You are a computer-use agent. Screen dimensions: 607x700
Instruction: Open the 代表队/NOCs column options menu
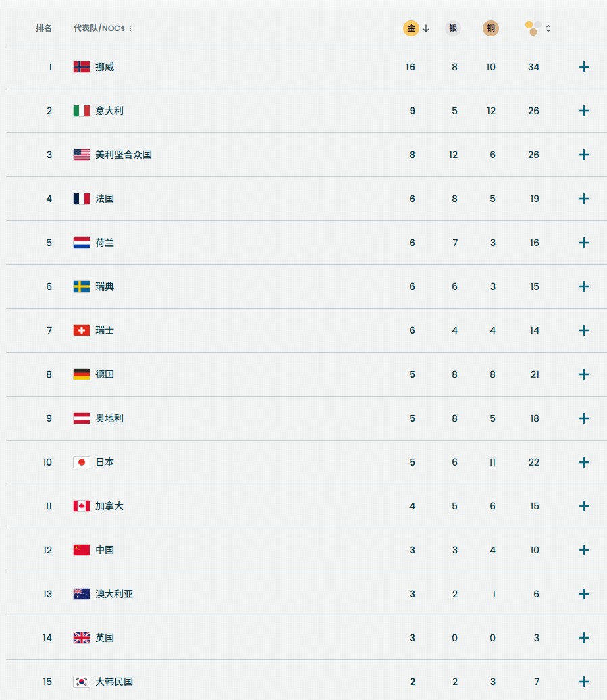pos(130,28)
